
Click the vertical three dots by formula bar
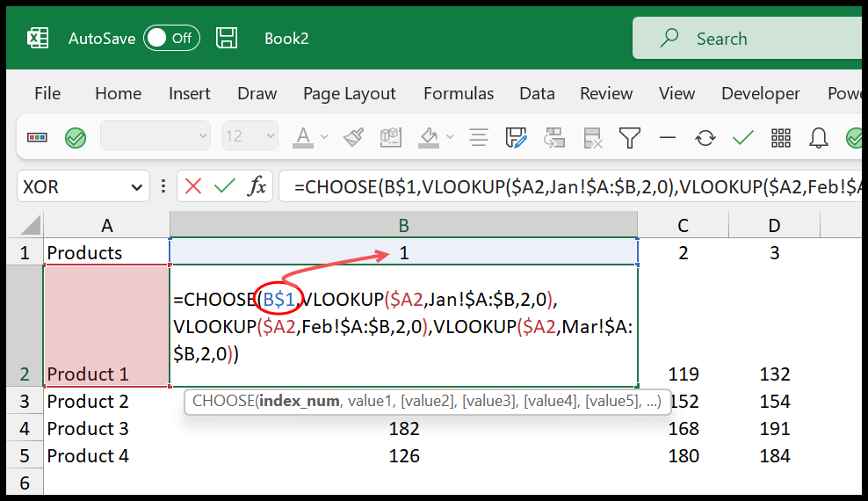click(x=163, y=186)
